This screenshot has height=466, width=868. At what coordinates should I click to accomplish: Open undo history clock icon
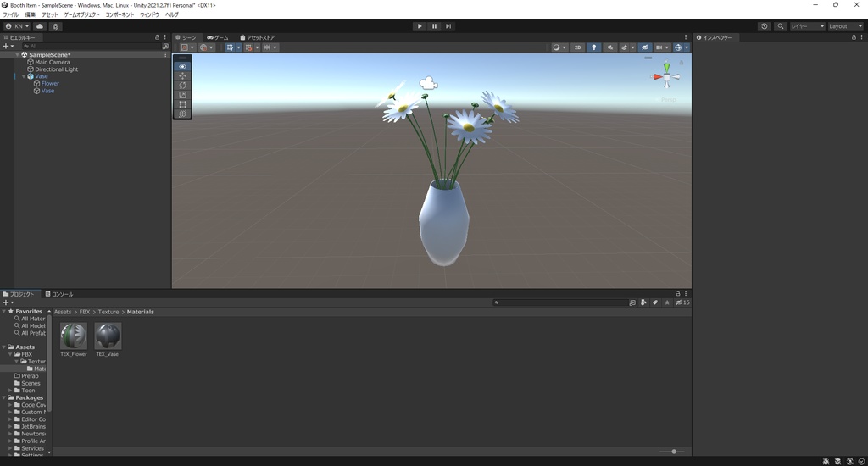[765, 26]
